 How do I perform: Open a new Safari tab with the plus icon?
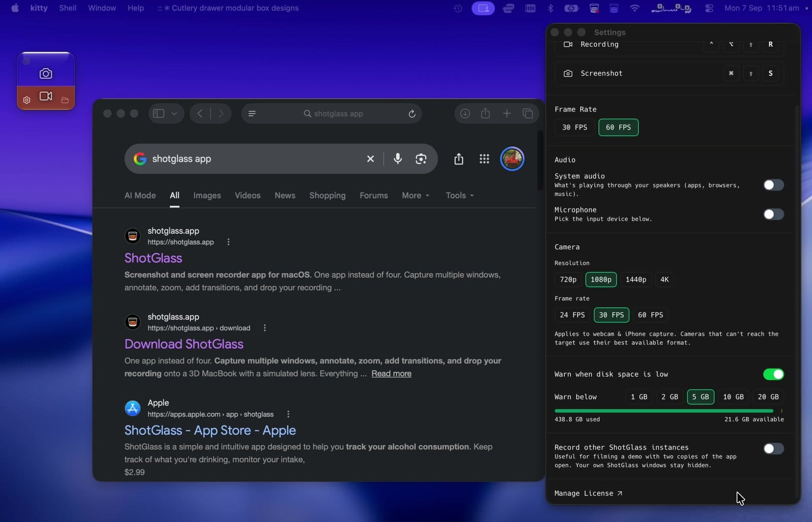[507, 114]
